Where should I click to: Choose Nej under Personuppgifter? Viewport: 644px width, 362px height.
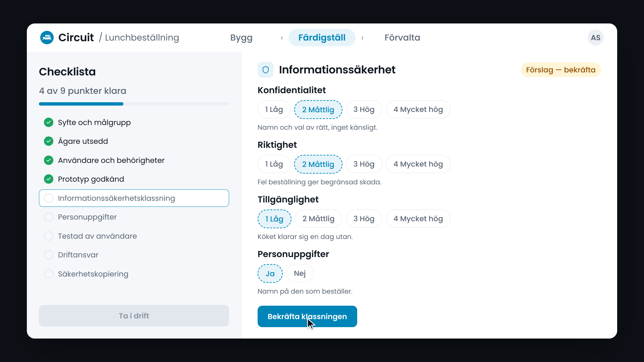[300, 273]
